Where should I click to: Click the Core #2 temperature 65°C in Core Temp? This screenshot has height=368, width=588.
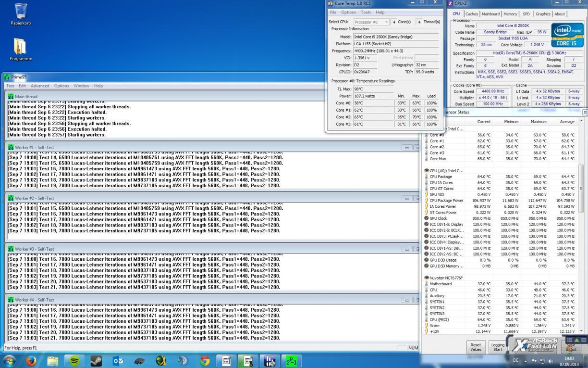373,117
